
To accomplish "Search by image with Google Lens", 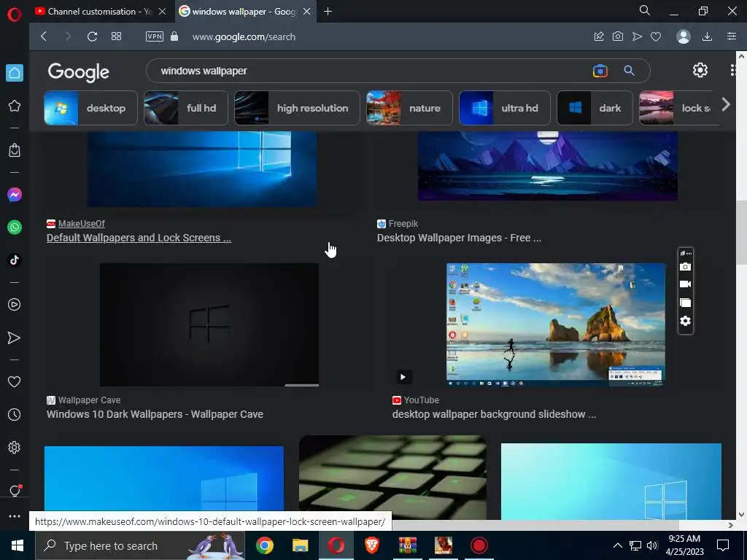I will pos(600,71).
